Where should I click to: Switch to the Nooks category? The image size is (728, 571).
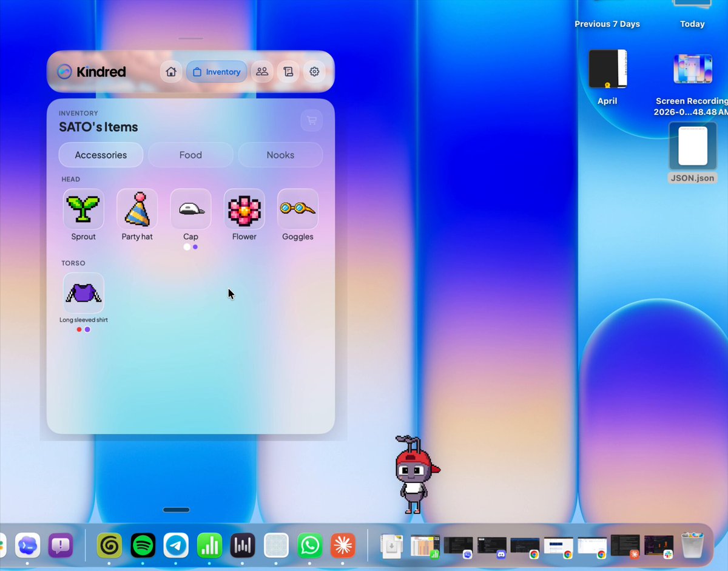pos(280,155)
